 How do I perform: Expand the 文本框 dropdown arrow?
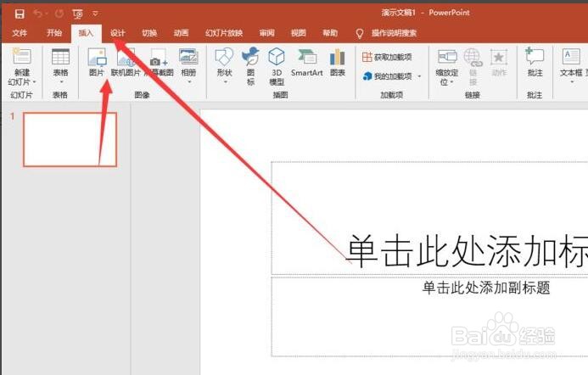pyautogui.click(x=572, y=82)
